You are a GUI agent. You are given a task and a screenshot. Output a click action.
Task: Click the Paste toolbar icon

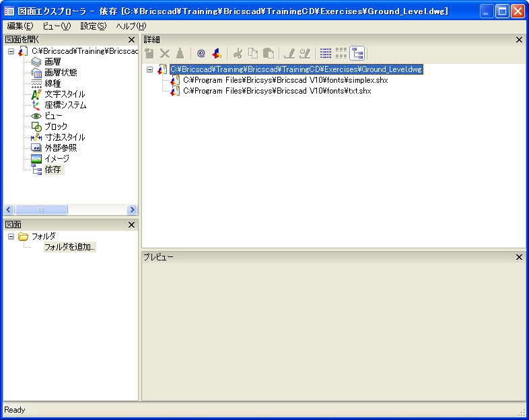click(269, 53)
